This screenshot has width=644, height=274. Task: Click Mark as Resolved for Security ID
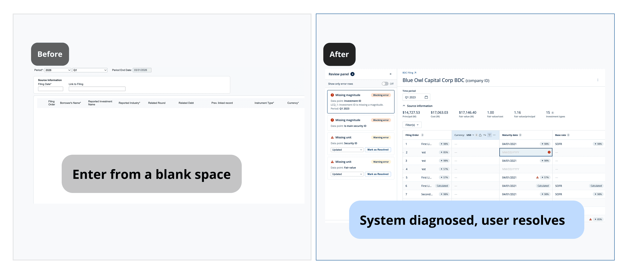coord(378,150)
